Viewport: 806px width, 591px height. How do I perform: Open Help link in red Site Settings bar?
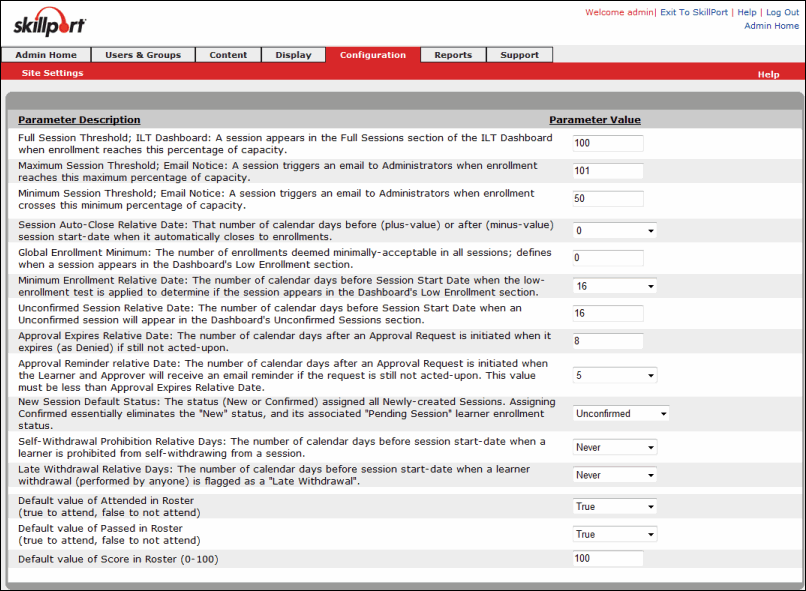click(767, 74)
